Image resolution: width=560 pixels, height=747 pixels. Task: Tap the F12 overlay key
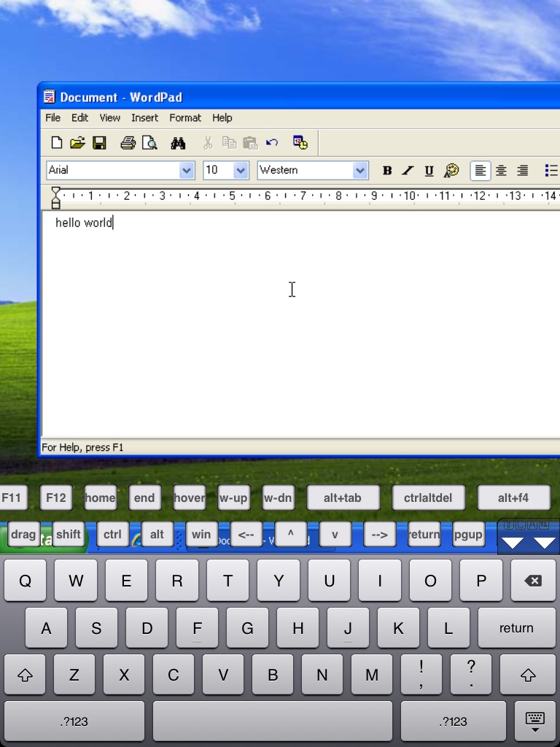(x=55, y=498)
